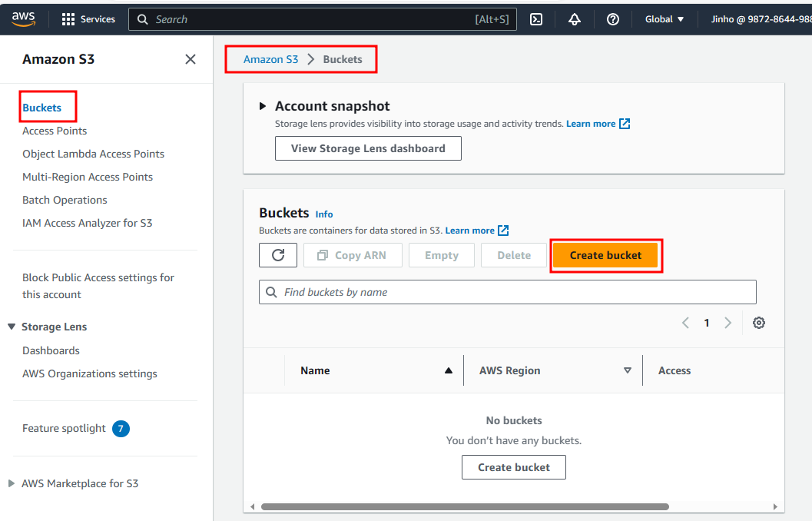Screen dimensions: 812x521
Task: Open the Services grid menu
Action: 88,19
